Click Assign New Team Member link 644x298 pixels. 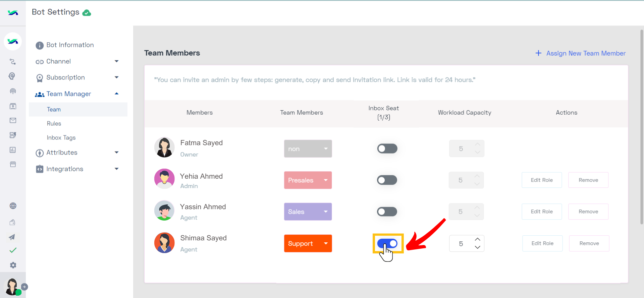point(586,53)
